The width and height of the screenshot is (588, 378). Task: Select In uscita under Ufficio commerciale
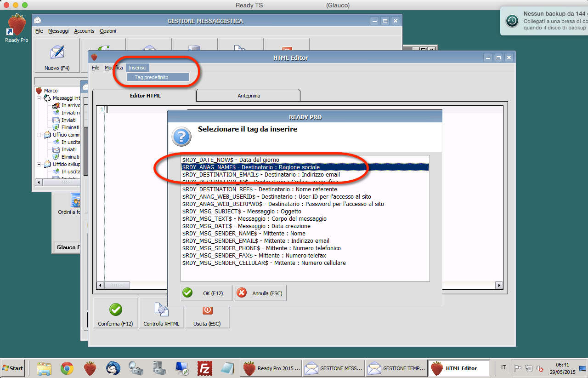66,142
